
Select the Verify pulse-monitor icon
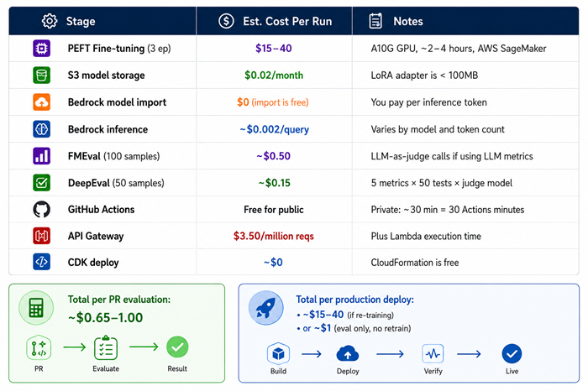(x=433, y=353)
